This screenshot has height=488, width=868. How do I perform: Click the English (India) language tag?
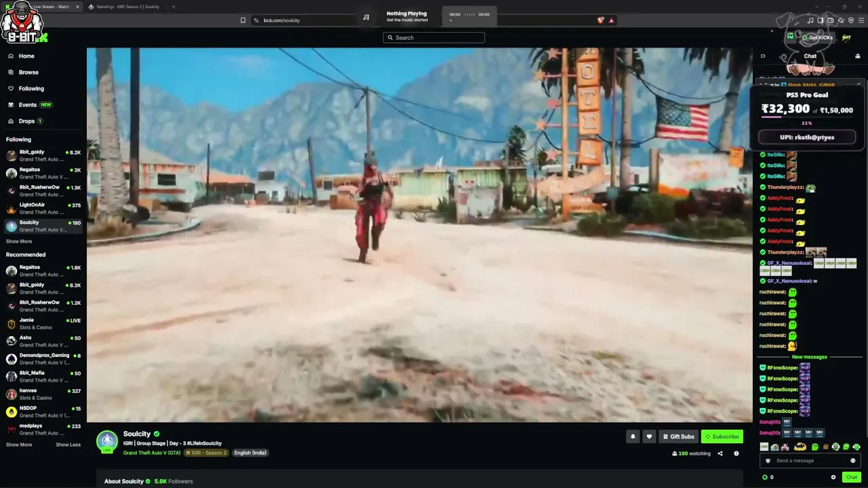point(250,453)
